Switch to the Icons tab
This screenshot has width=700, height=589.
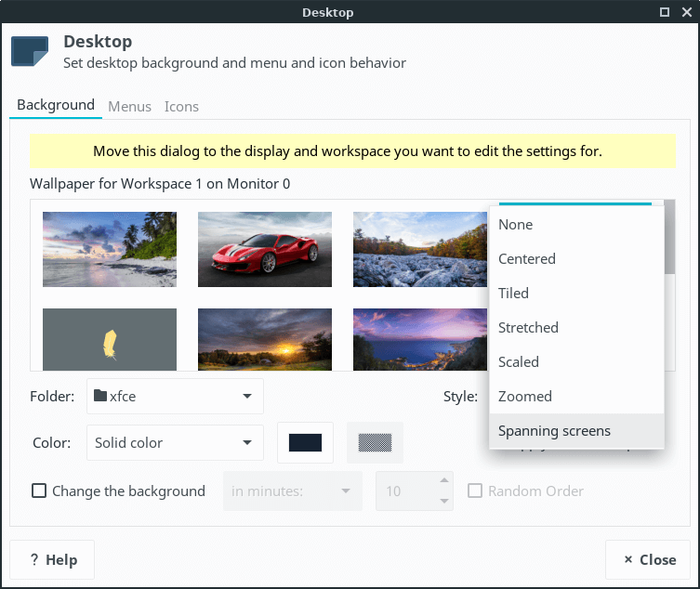(x=181, y=107)
